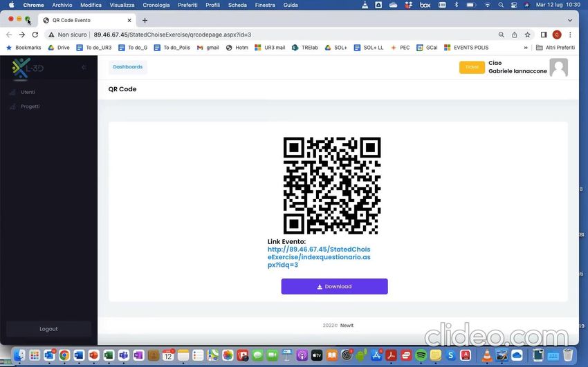Open the PEC bookmark
The width and height of the screenshot is (588, 367).
[x=400, y=48]
